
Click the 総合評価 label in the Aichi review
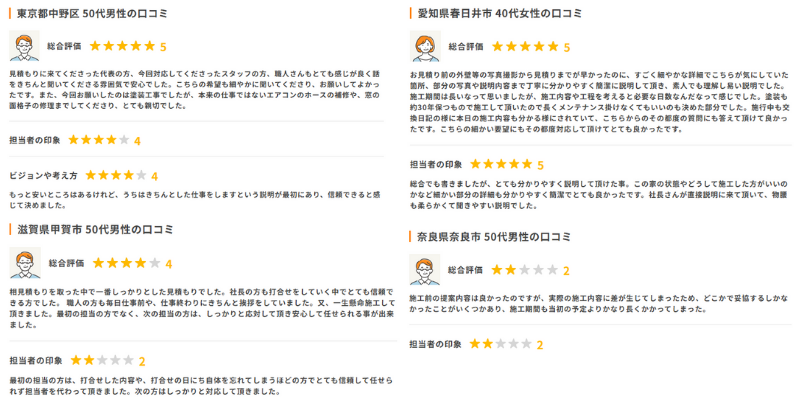[466, 47]
